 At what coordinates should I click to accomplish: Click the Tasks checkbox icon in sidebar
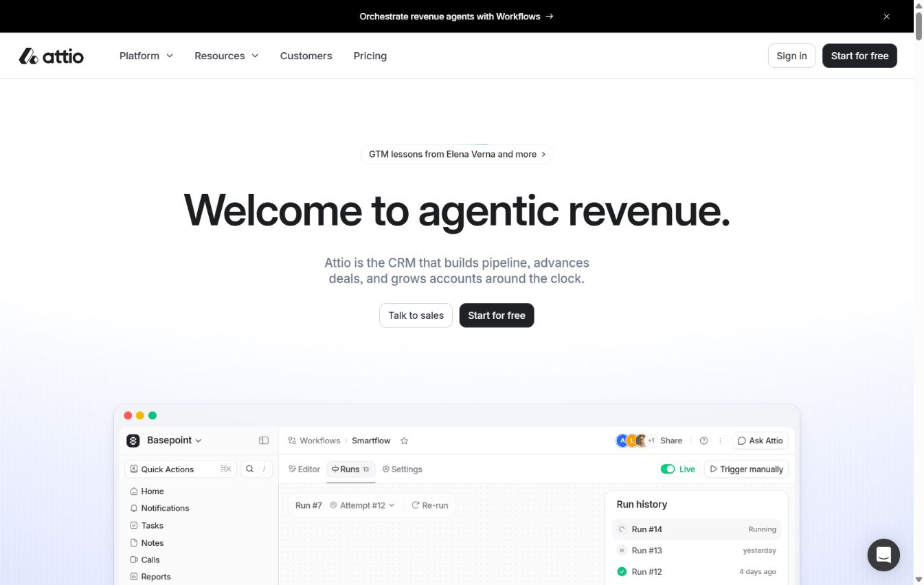click(x=134, y=526)
